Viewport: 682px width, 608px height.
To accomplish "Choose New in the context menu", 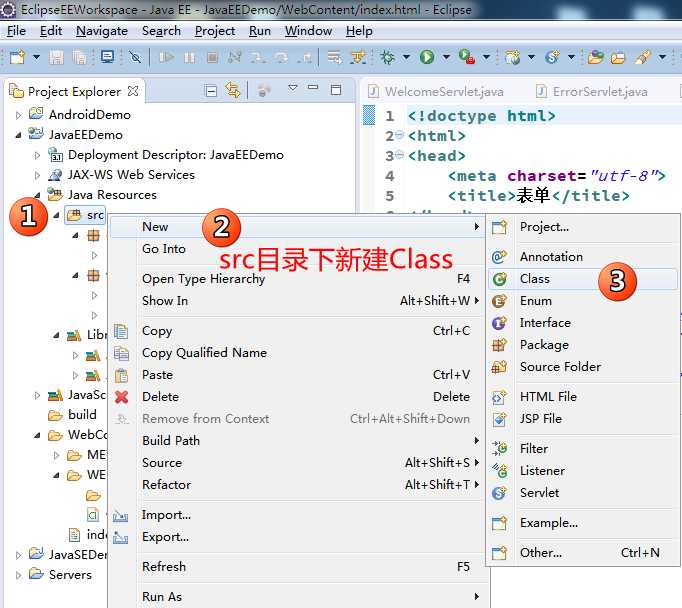I will [x=296, y=227].
